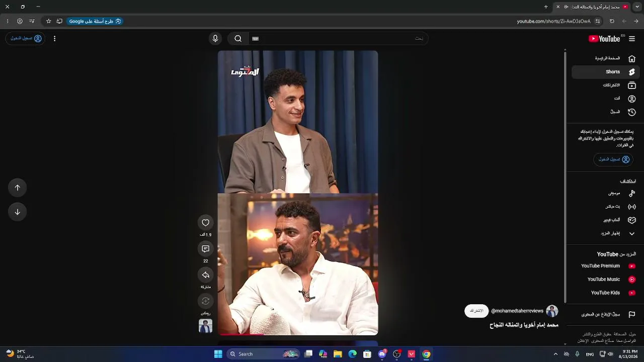Image resolution: width=644 pixels, height=362 pixels.
Task: Open the install or cast icon beside bookmark star
Action: click(x=59, y=21)
